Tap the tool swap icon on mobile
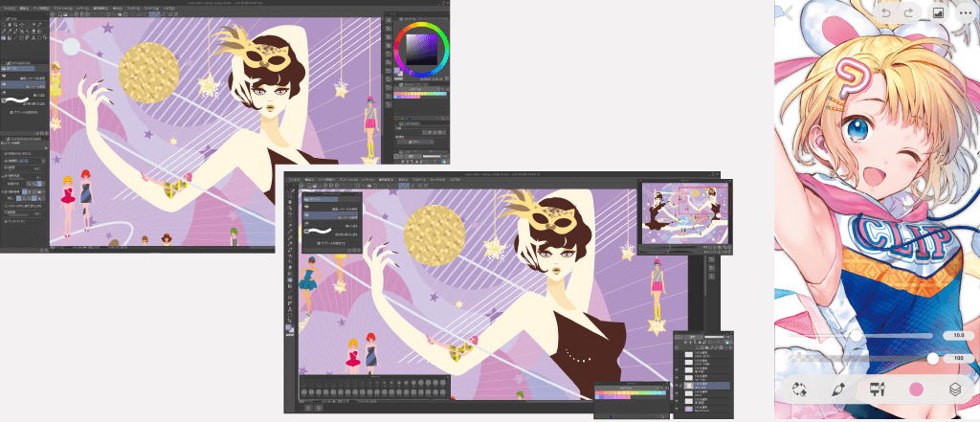Viewport: 980px width, 422px height. pos(800,389)
